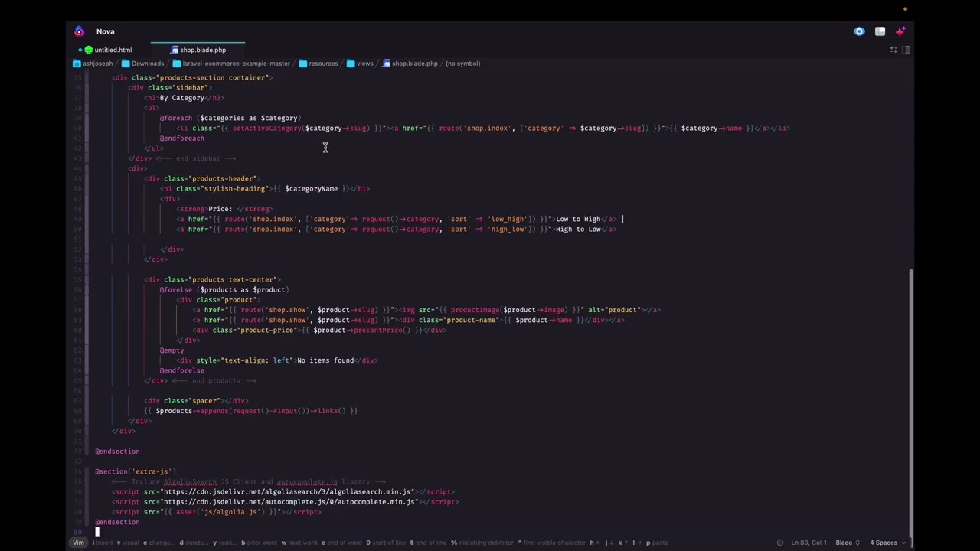Click the 'p paste' Vim hint in status bar
980x551 pixels.
click(x=658, y=543)
